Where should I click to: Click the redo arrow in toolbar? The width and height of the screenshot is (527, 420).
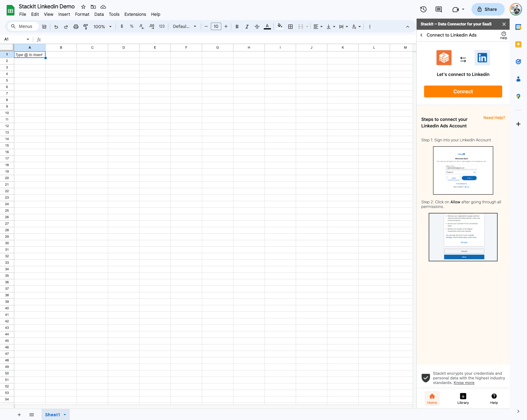coord(66,27)
